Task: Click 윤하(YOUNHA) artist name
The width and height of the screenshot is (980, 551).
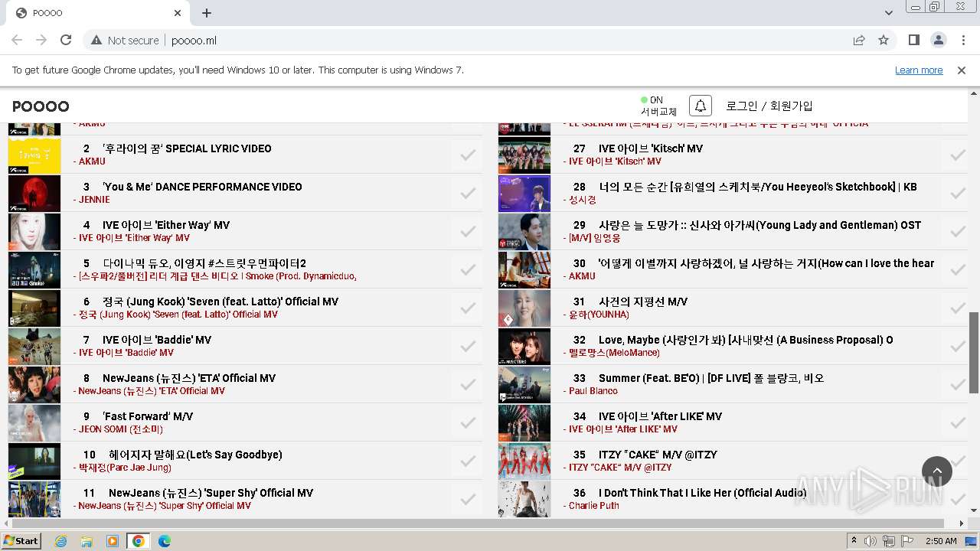Action: pyautogui.click(x=599, y=315)
